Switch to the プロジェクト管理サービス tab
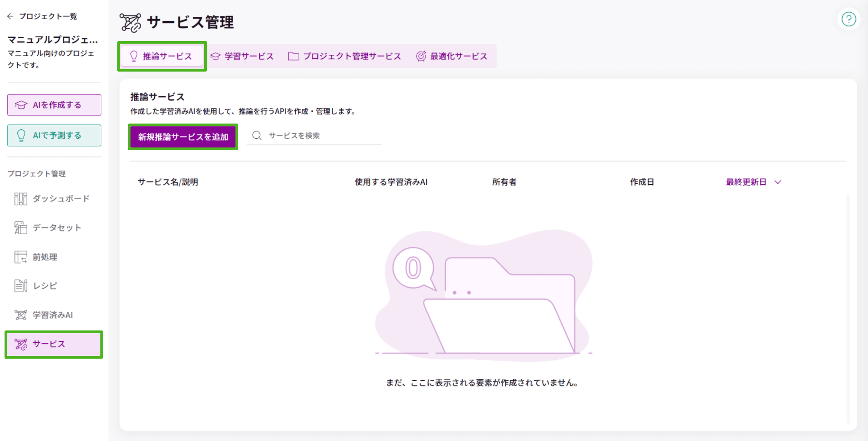This screenshot has width=868, height=441. pyautogui.click(x=344, y=56)
